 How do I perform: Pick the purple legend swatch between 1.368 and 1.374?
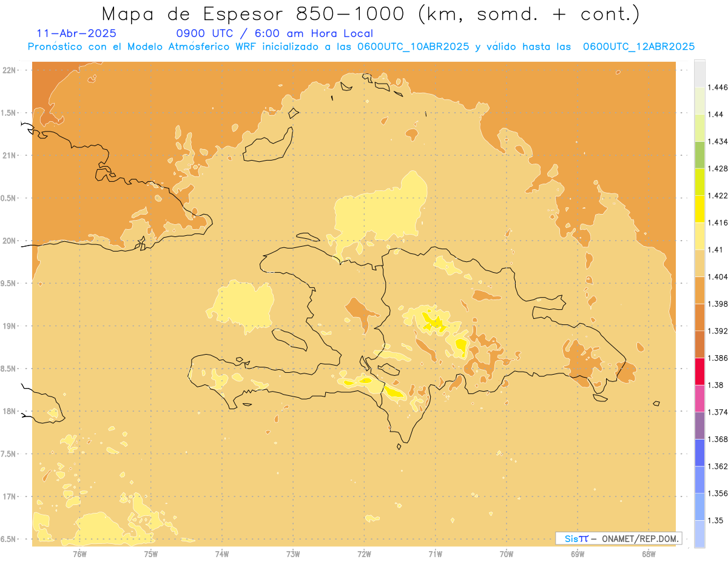[699, 426]
